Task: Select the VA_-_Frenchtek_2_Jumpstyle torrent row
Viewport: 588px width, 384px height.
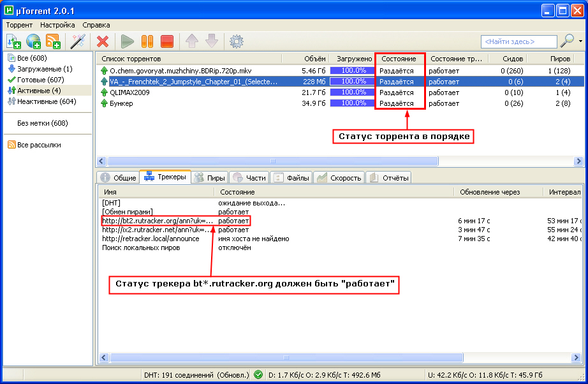Action: [x=341, y=82]
